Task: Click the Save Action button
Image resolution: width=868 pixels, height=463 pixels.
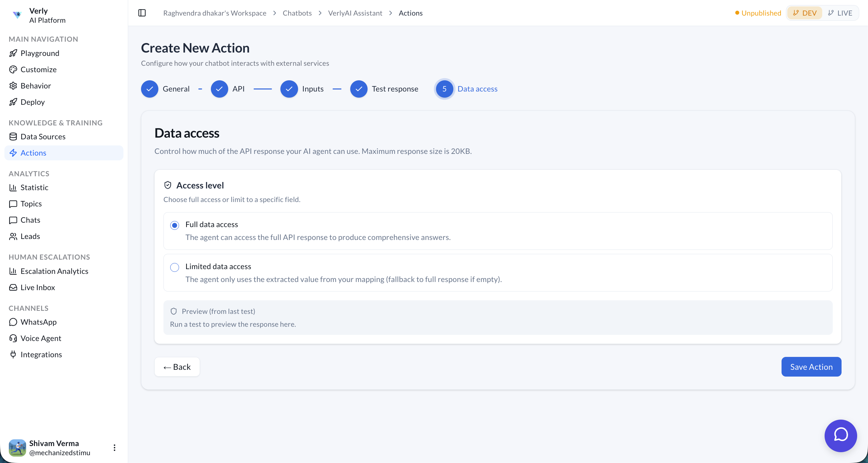Action: [x=811, y=367]
